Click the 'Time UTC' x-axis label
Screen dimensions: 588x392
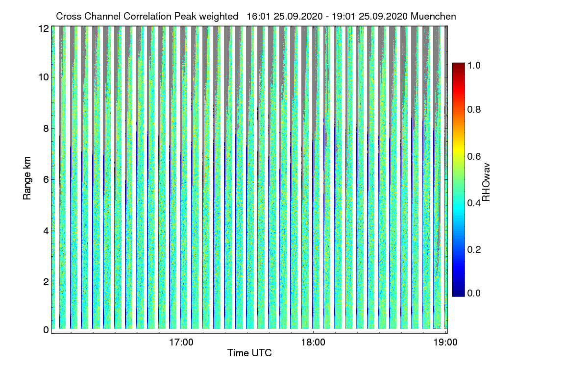tap(249, 353)
